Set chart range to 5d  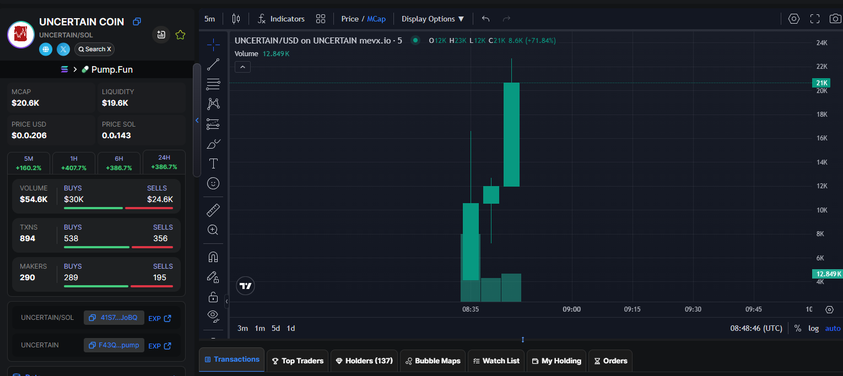(276, 328)
